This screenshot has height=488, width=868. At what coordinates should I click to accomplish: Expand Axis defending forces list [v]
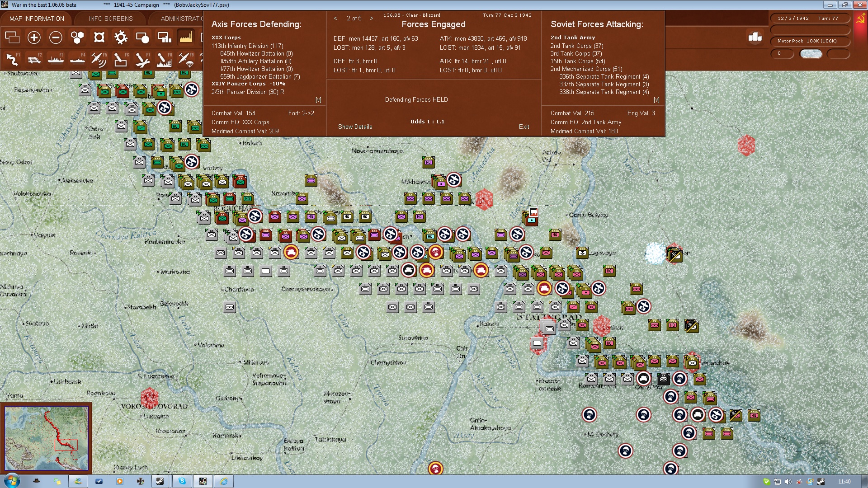(x=318, y=100)
